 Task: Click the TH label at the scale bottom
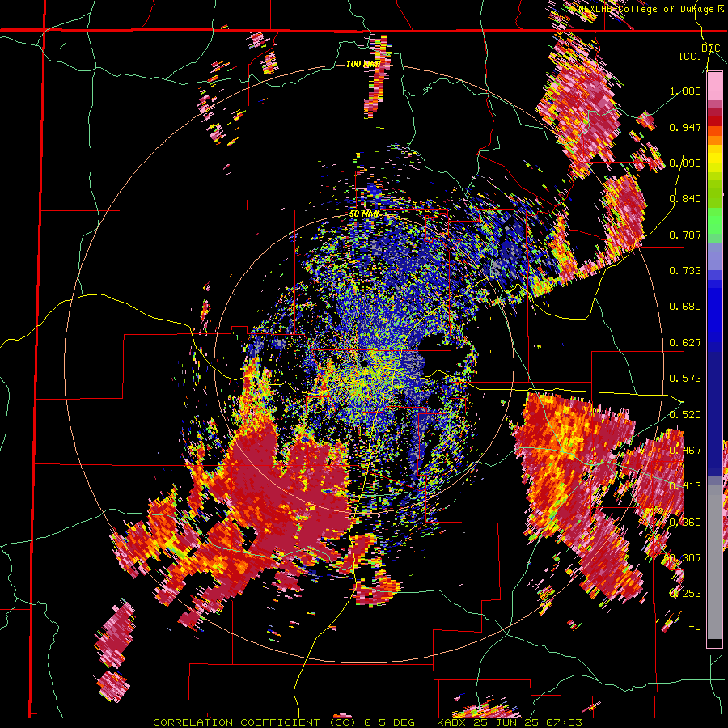tap(695, 629)
